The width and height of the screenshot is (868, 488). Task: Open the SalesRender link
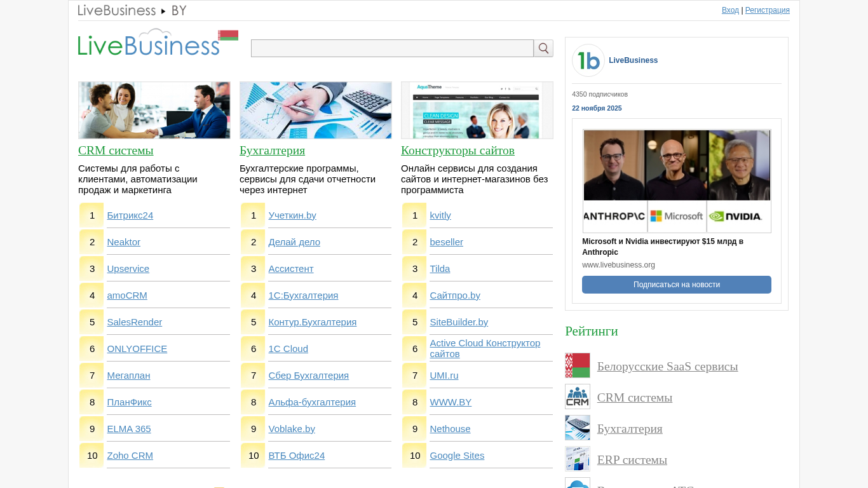click(135, 322)
